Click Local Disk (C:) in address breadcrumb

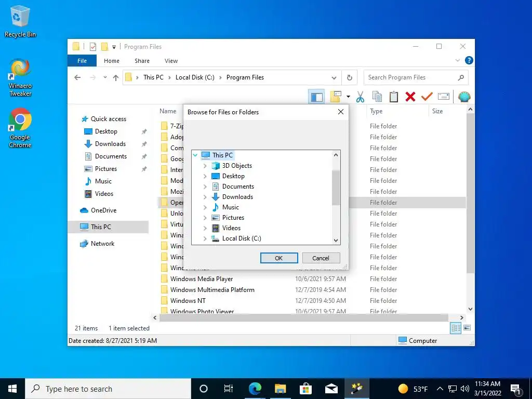(x=195, y=77)
